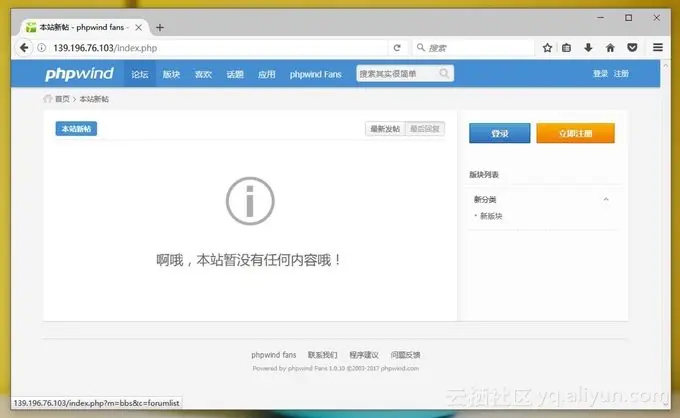Viewport: 680px width, 418px height.
Task: Collapse the 新分类 category chevron
Action: (x=606, y=199)
